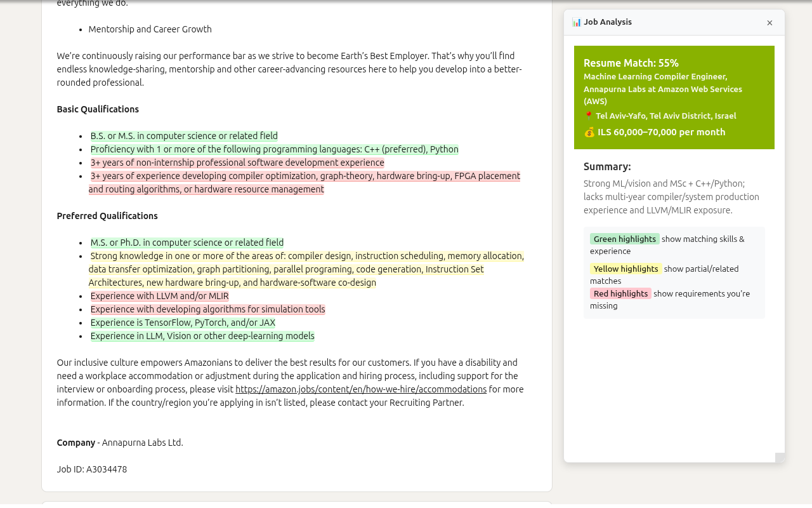Image resolution: width=812 pixels, height=508 pixels.
Task: Click the yellow-highlighted M.S. or Ph.D. requirement
Action: coord(187,243)
